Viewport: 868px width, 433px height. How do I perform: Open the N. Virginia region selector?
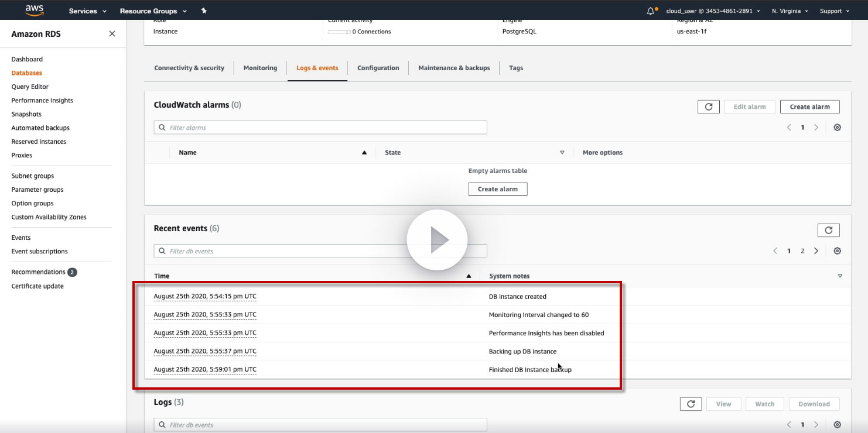pyautogui.click(x=790, y=11)
